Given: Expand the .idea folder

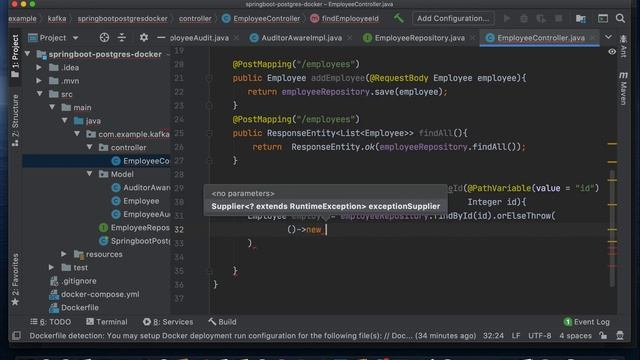Looking at the screenshot, I should tap(39, 67).
